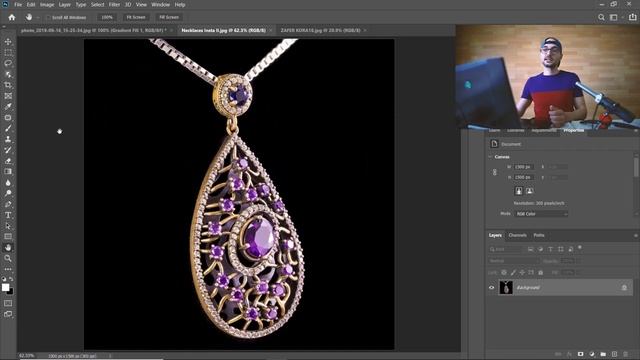Switch to the ZAFER KORA10.jpg document tab
640x360 pixels.
tap(320, 30)
